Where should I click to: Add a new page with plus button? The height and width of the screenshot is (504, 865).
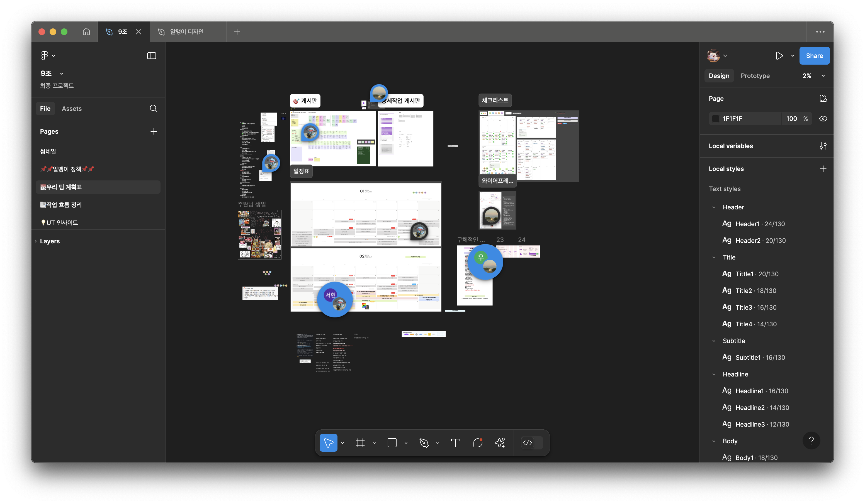click(154, 131)
